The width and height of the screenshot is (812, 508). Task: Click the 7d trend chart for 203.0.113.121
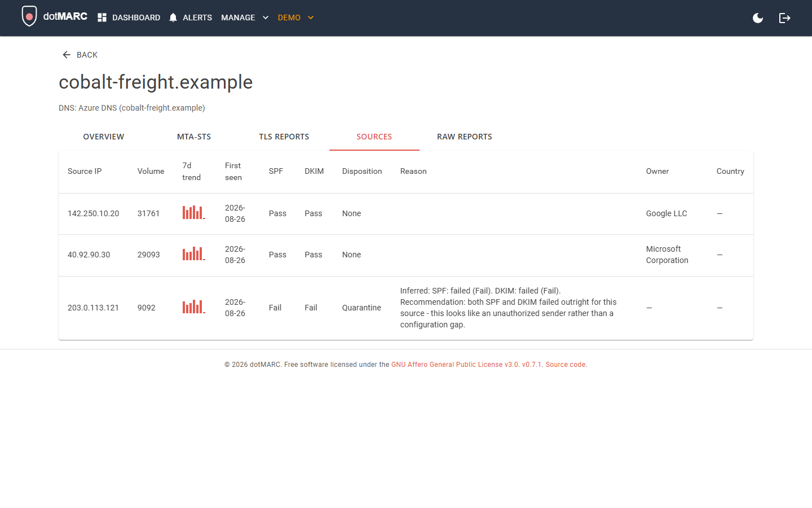193,306
